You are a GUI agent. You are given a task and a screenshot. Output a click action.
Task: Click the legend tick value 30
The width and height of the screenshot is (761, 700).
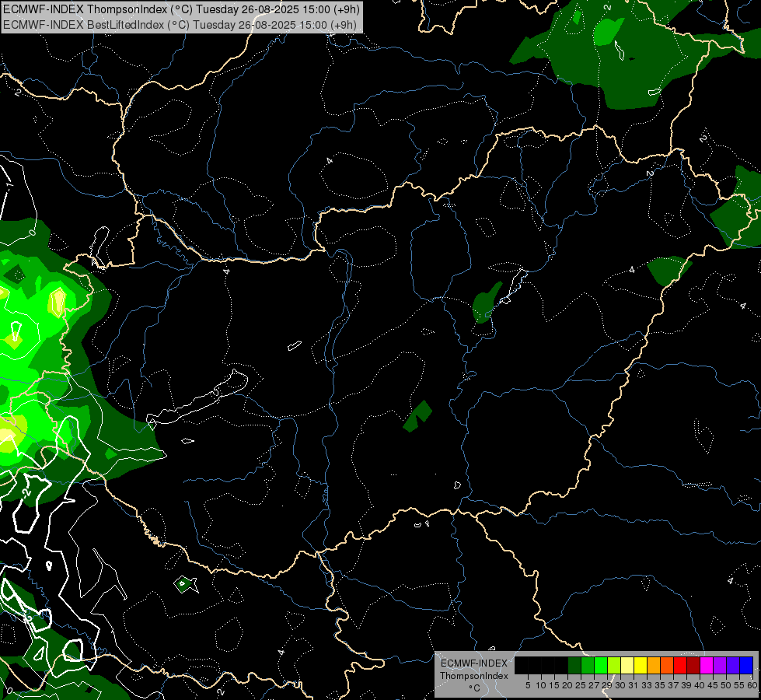point(621,685)
